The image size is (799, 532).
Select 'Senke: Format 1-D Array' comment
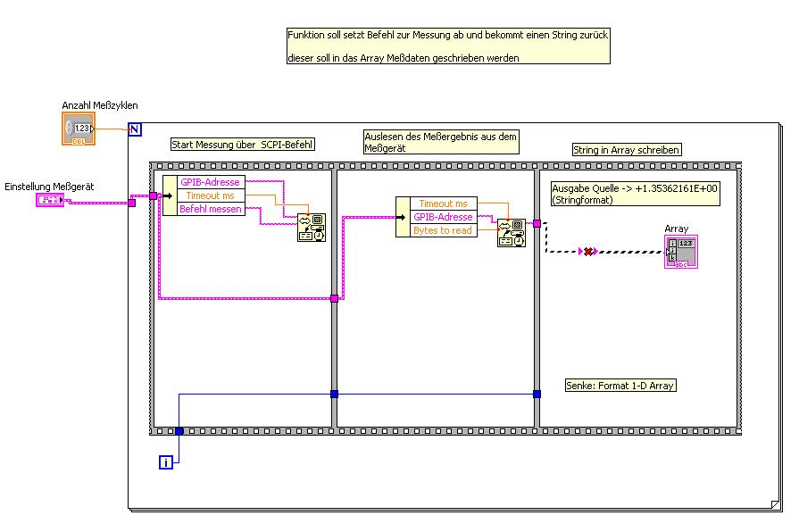pos(620,386)
